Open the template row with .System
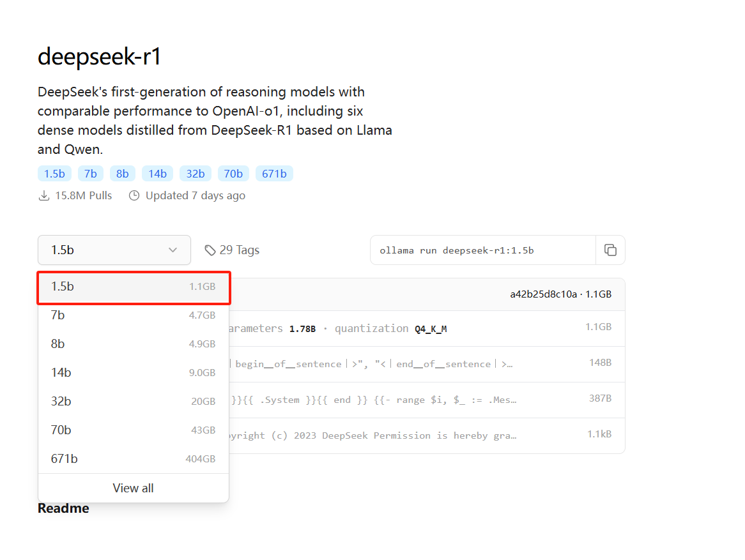Image resolution: width=745 pixels, height=560 pixels. click(427, 400)
